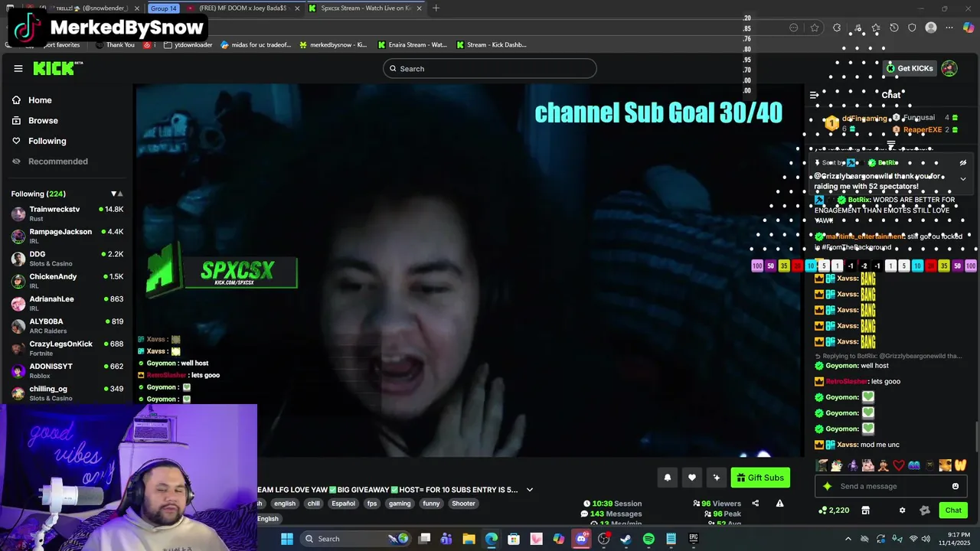Open 'merkedbysnow - Ki...' bookmark

tap(332, 45)
